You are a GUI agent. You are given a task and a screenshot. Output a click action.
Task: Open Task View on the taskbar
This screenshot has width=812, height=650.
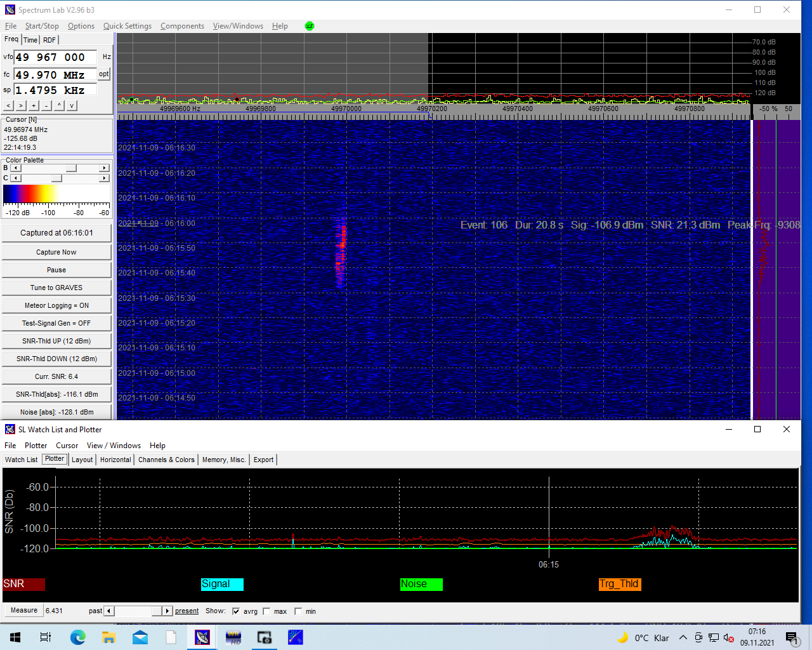[46, 637]
